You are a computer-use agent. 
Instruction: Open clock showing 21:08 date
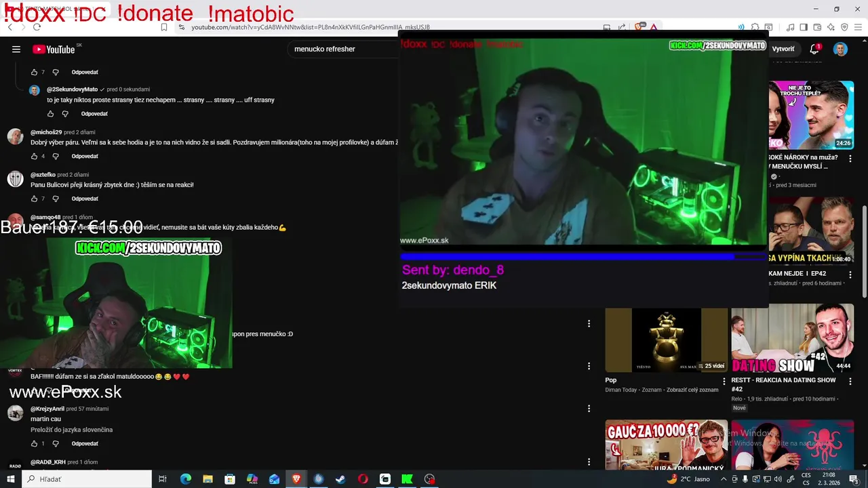(828, 479)
